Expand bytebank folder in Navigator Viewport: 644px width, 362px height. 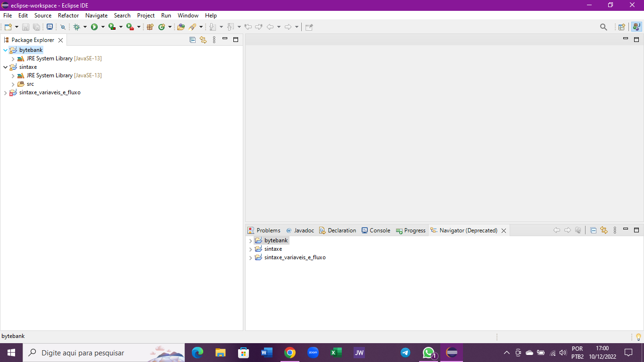coord(250,241)
